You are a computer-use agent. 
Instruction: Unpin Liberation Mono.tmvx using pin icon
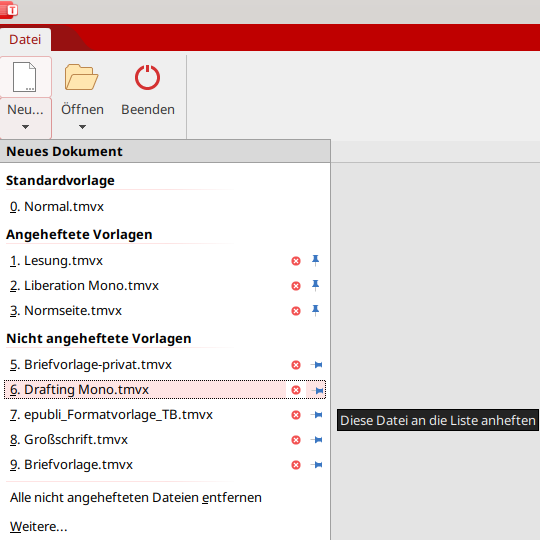tap(315, 285)
